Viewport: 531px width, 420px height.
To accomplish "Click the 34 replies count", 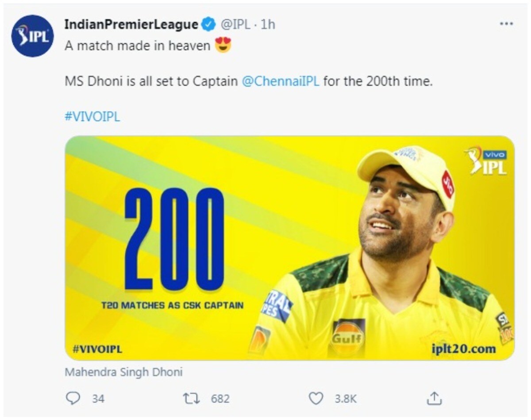I will click(98, 398).
